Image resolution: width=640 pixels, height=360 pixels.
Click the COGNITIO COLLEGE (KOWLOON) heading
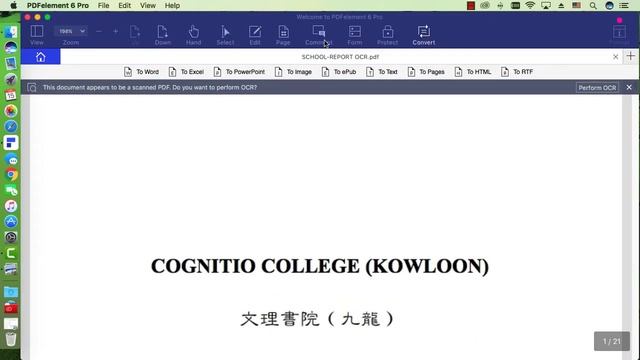320,266
